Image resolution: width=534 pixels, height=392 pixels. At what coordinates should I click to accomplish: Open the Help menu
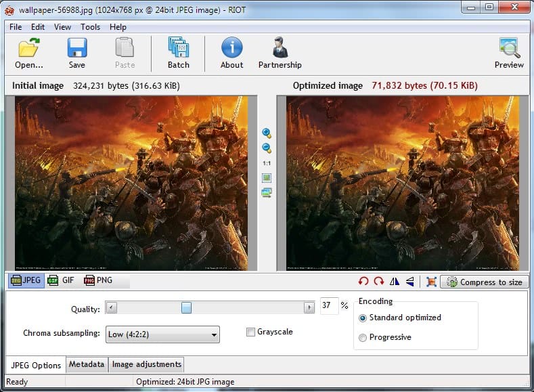(x=118, y=27)
